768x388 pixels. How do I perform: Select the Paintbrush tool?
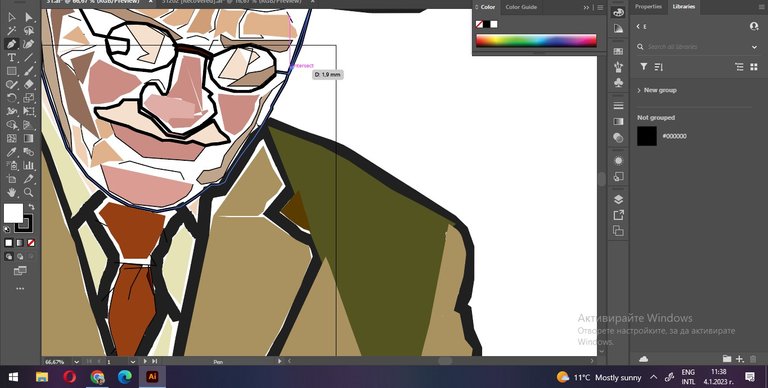click(29, 71)
